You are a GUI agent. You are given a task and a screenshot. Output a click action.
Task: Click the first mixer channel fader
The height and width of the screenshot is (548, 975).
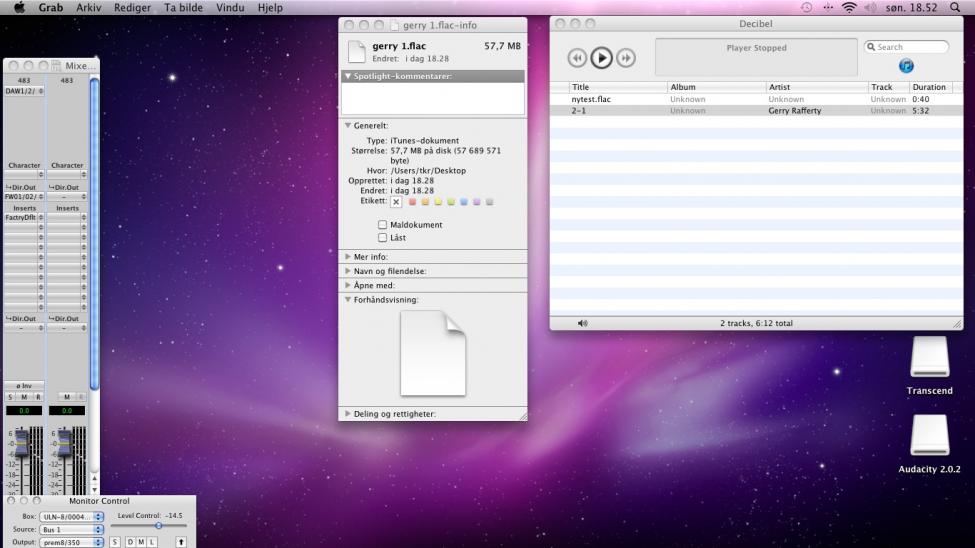(x=21, y=442)
